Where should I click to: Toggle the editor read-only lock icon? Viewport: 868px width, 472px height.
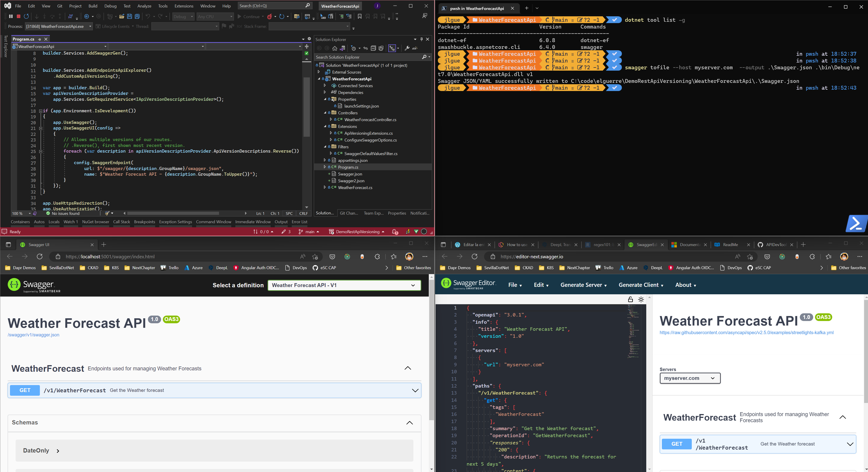[630, 300]
